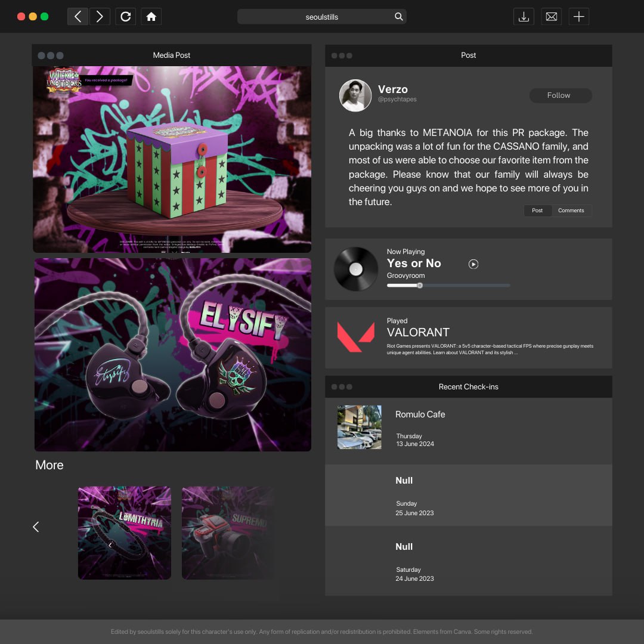Screen dimensions: 644x644
Task: Click the vinyl record icon
Action: point(355,269)
